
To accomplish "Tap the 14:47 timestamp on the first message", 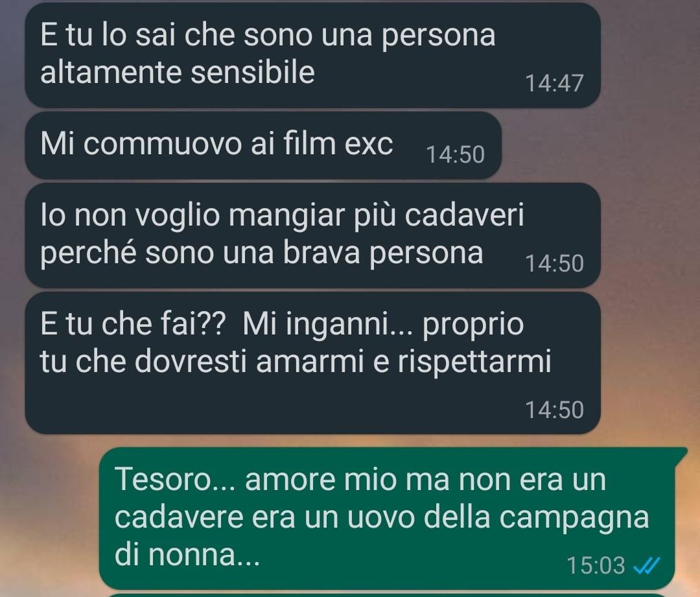I will tap(554, 83).
